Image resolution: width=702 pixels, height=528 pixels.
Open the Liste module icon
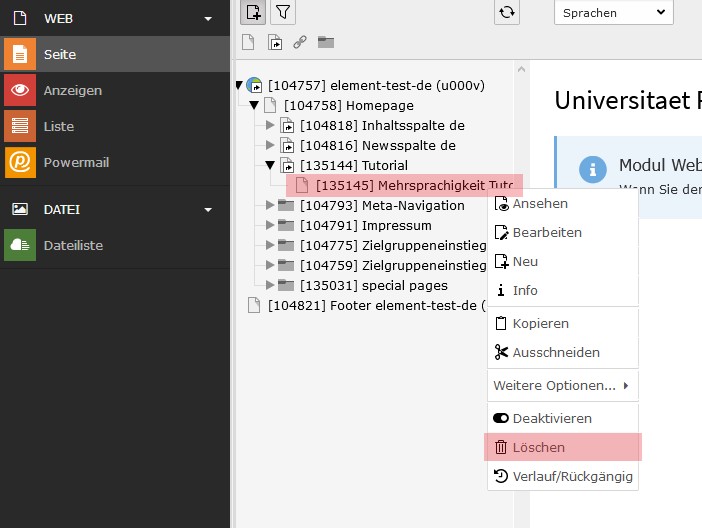click(x=20, y=126)
